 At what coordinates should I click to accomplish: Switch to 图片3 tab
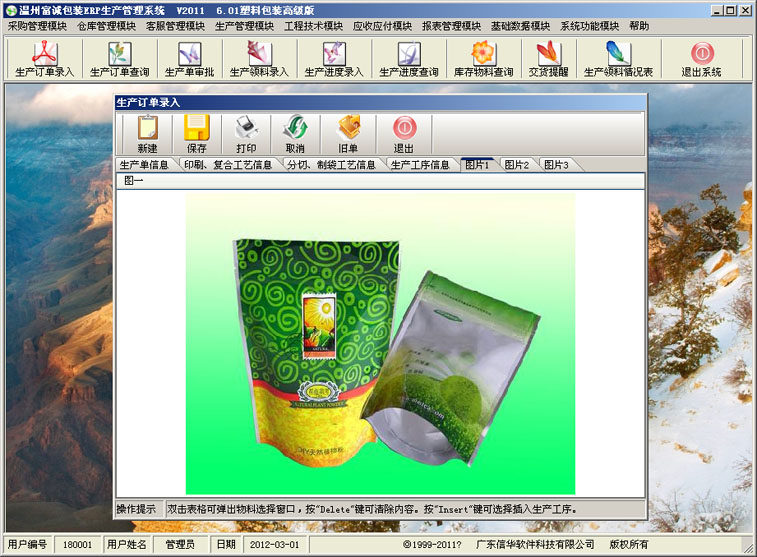(x=556, y=165)
